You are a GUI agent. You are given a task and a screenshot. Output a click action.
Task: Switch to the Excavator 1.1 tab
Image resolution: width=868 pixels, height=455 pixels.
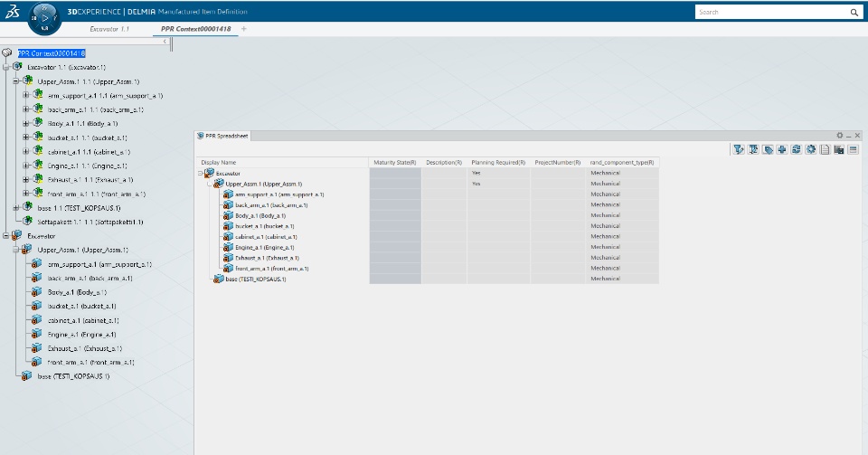[x=109, y=29]
